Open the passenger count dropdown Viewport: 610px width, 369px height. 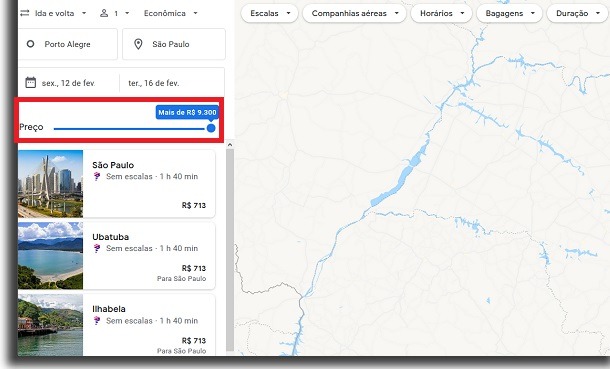(x=115, y=13)
